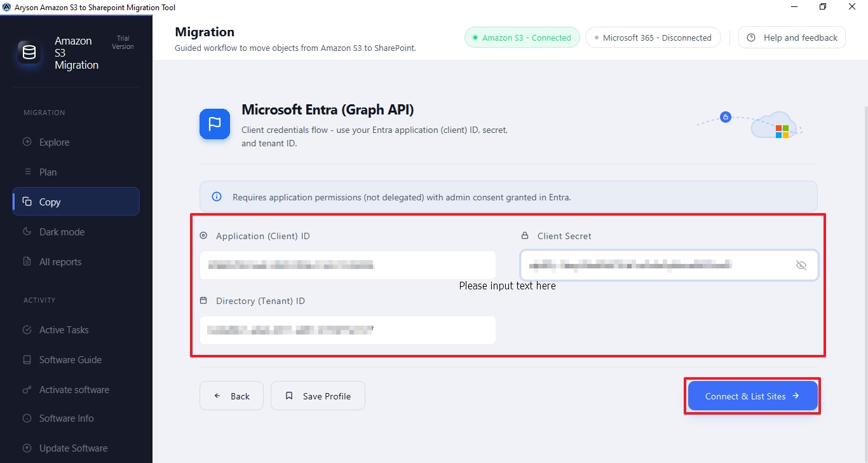
Task: Click the Migration page title
Action: pyautogui.click(x=205, y=32)
